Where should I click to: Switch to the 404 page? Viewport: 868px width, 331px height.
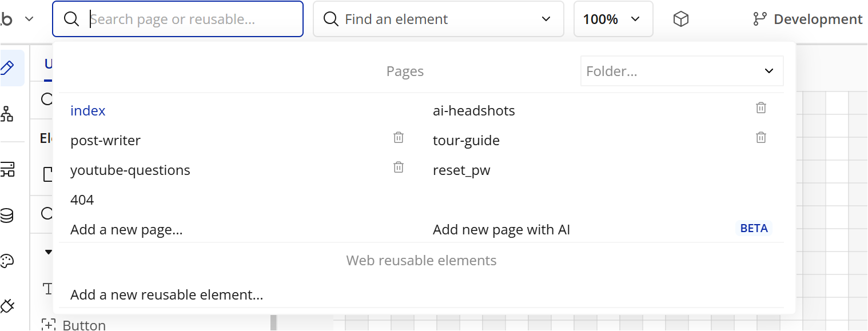click(82, 200)
